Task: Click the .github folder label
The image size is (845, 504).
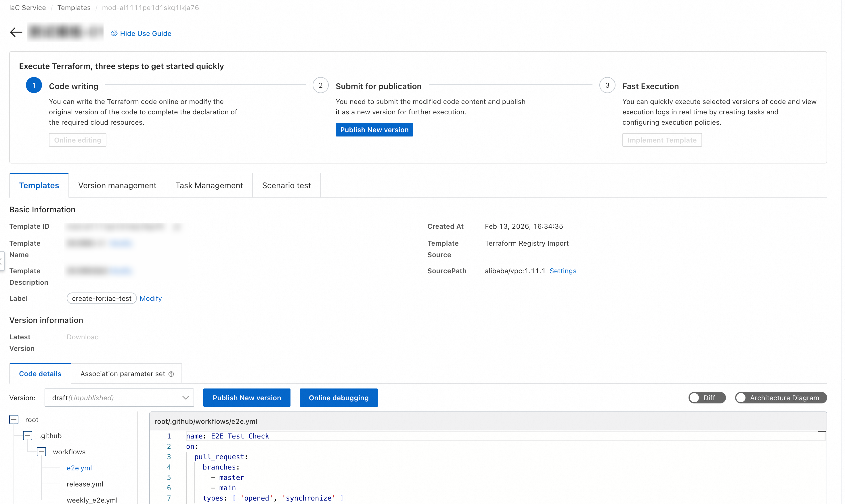Action: (x=50, y=436)
